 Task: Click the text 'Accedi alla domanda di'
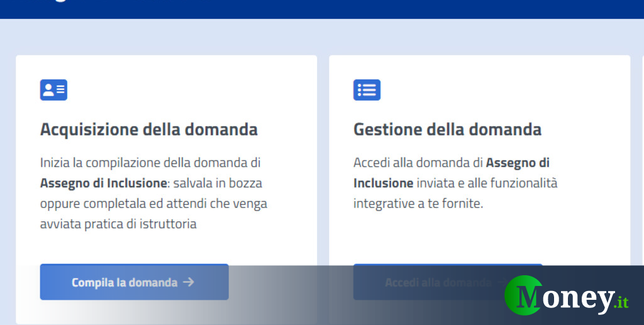click(x=418, y=162)
